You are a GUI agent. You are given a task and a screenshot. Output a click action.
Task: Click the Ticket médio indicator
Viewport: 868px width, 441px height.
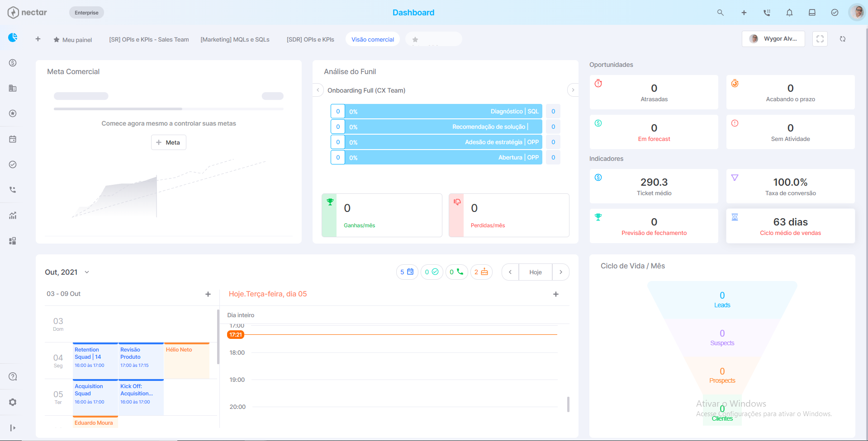click(654, 186)
